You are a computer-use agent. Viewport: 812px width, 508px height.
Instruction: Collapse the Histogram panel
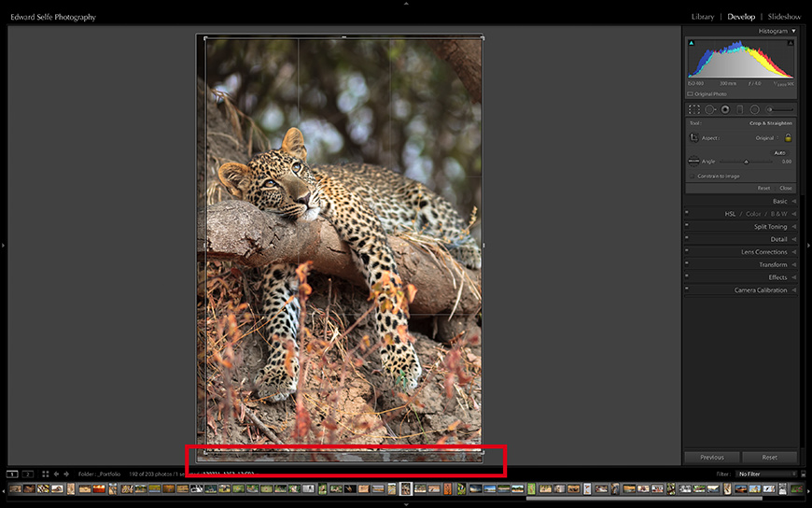click(793, 31)
